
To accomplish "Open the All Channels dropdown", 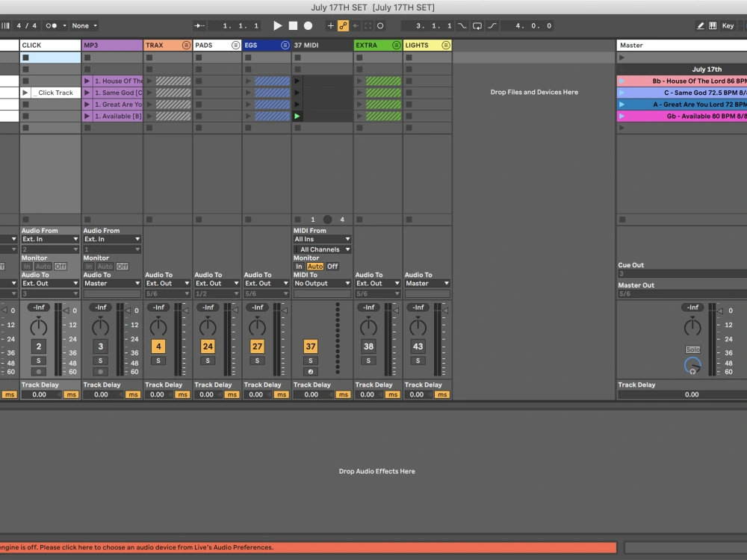I will pos(322,249).
